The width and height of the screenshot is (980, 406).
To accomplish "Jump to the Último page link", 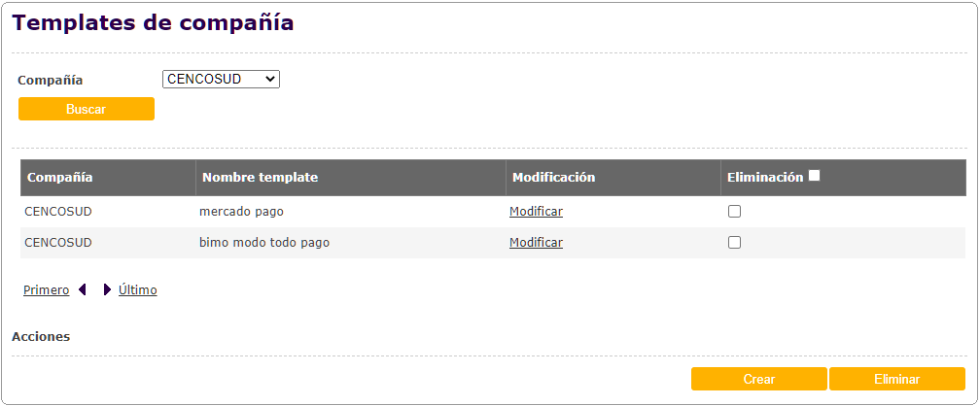I will coord(138,289).
